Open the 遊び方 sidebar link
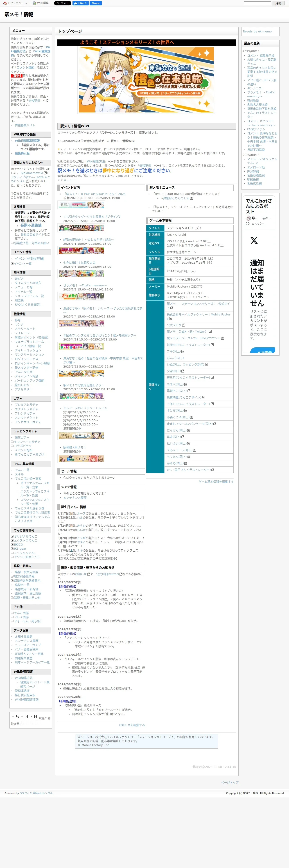 tap(19, 279)
